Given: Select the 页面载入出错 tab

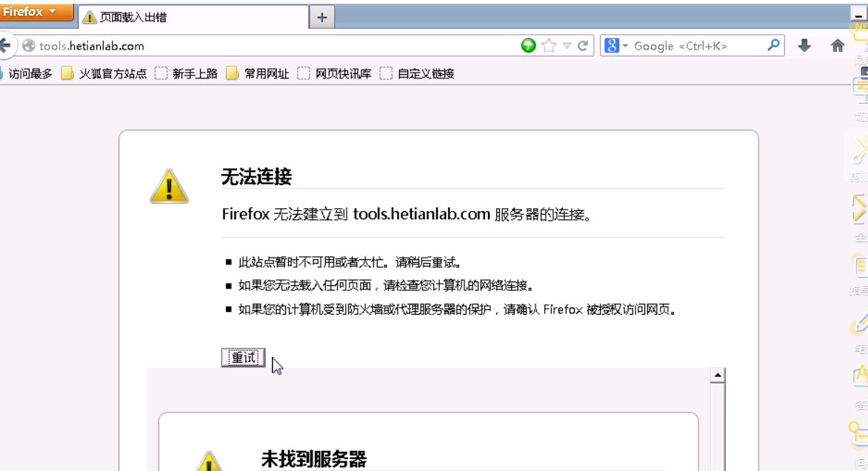Looking at the screenshot, I should pyautogui.click(x=193, y=17).
